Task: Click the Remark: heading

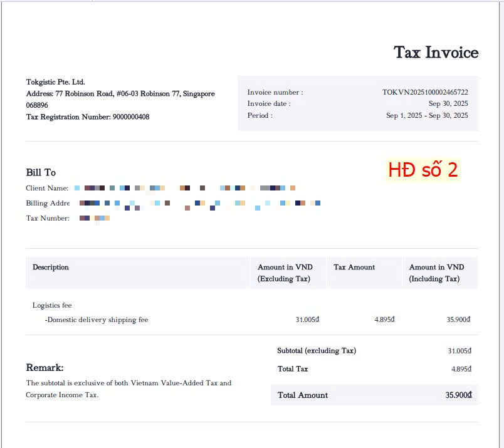Action: point(45,368)
